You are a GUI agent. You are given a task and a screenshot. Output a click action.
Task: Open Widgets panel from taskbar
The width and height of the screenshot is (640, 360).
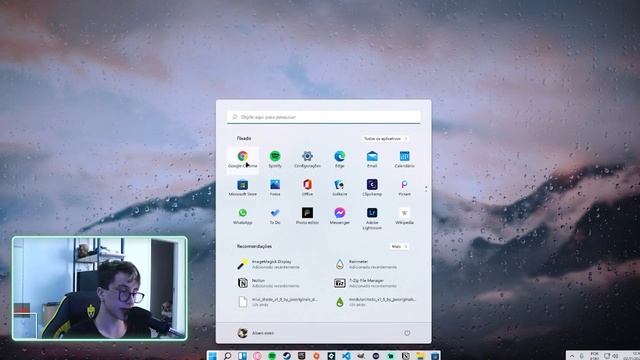pyautogui.click(x=242, y=356)
